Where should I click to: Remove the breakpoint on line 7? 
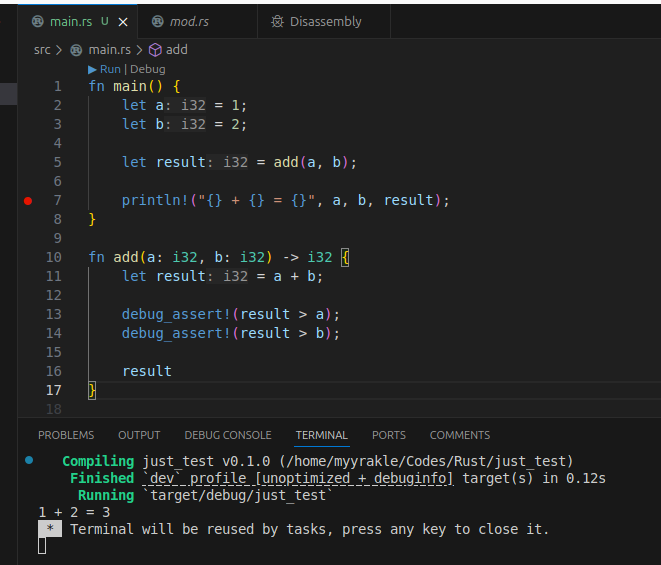click(28, 200)
